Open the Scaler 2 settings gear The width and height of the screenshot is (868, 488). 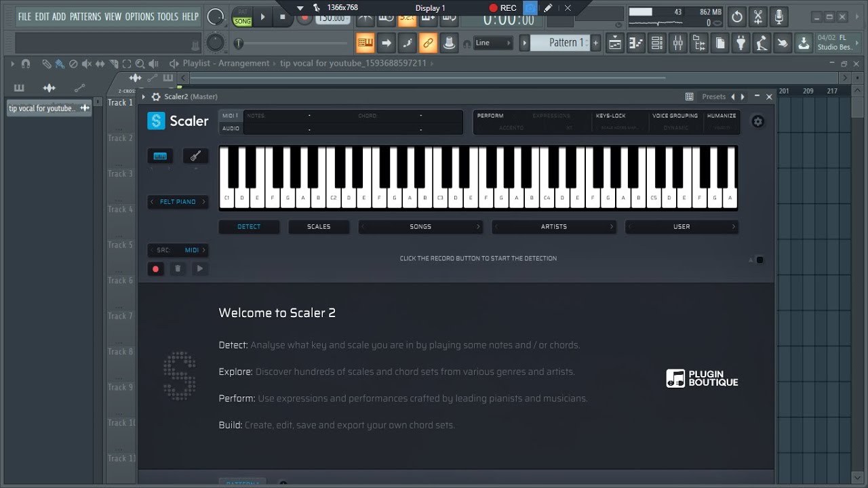(x=758, y=121)
